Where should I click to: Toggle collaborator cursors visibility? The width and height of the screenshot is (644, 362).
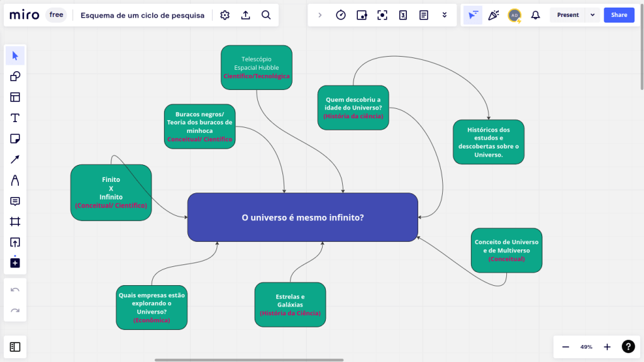[x=473, y=15]
